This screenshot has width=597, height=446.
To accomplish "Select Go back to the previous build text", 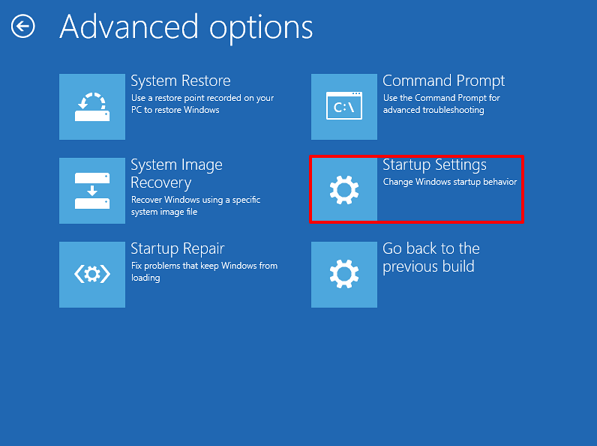I will coord(431,257).
